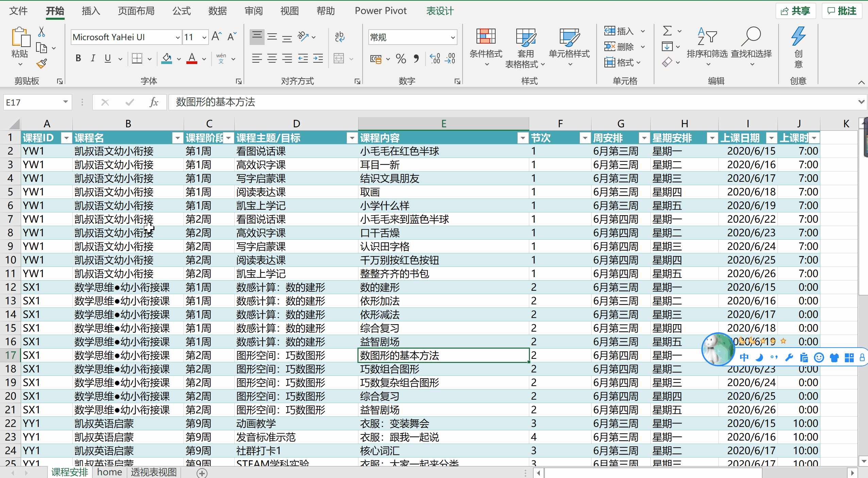This screenshot has height=478, width=868.
Task: Apply comma style format
Action: 416,59
